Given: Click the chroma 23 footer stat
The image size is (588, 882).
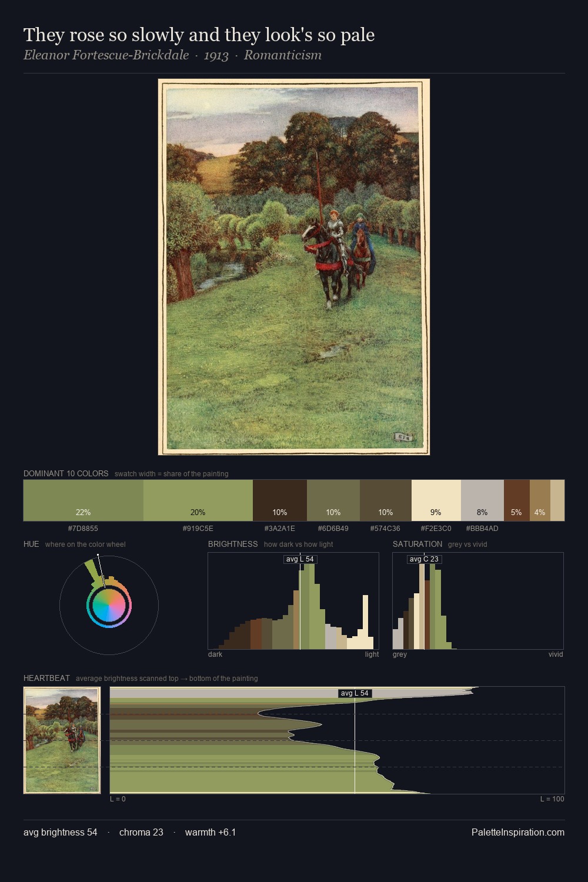Looking at the screenshot, I should click(x=141, y=832).
